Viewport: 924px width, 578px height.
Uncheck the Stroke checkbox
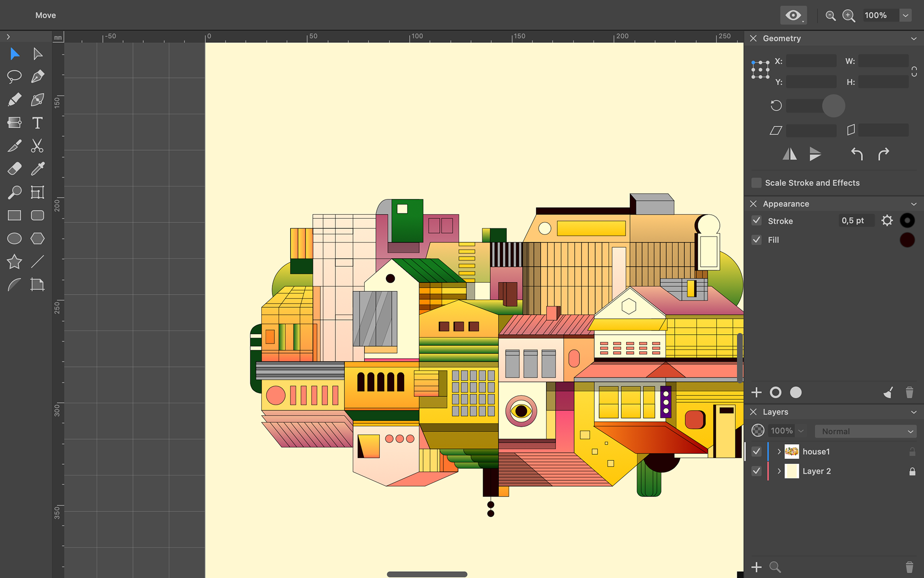(757, 221)
